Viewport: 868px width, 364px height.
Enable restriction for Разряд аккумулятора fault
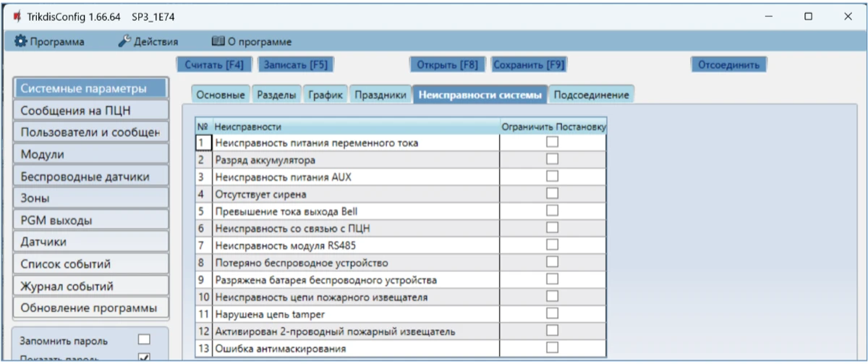pyautogui.click(x=553, y=159)
